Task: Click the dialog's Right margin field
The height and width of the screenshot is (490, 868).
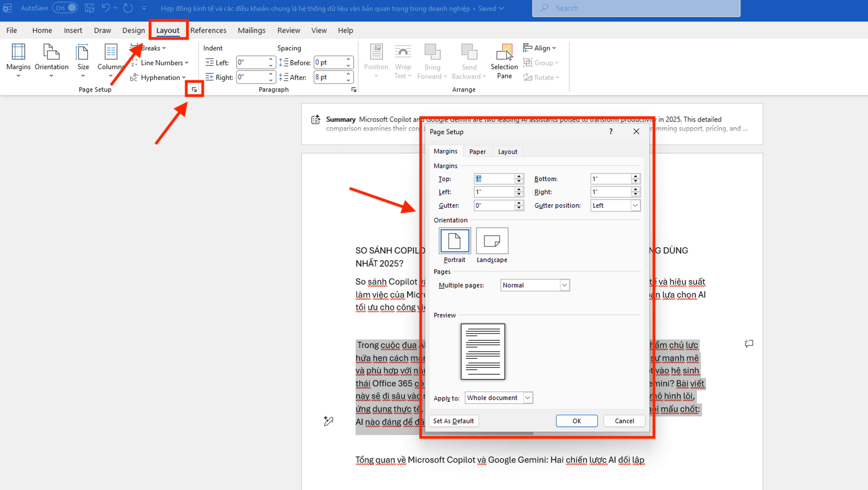Action: click(x=611, y=192)
